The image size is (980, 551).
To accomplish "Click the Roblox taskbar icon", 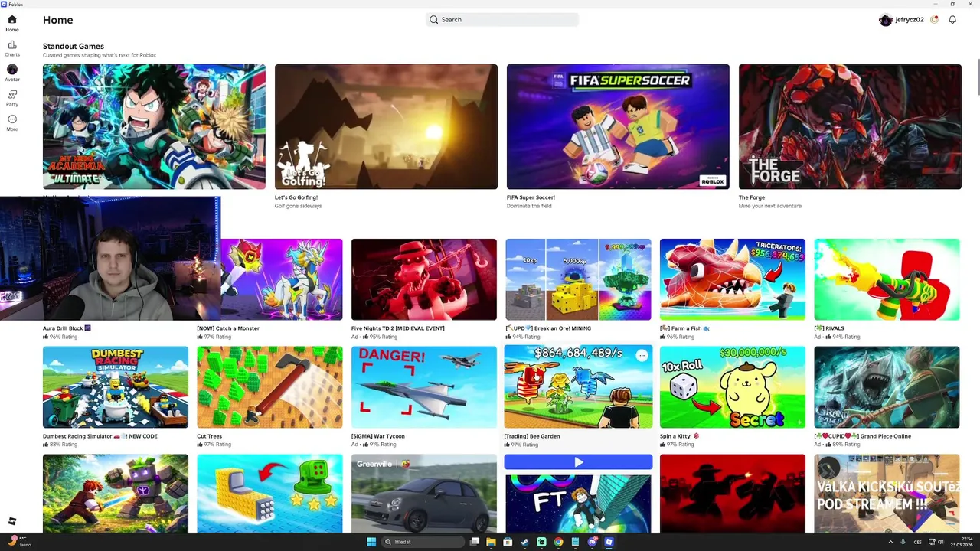I will click(609, 542).
